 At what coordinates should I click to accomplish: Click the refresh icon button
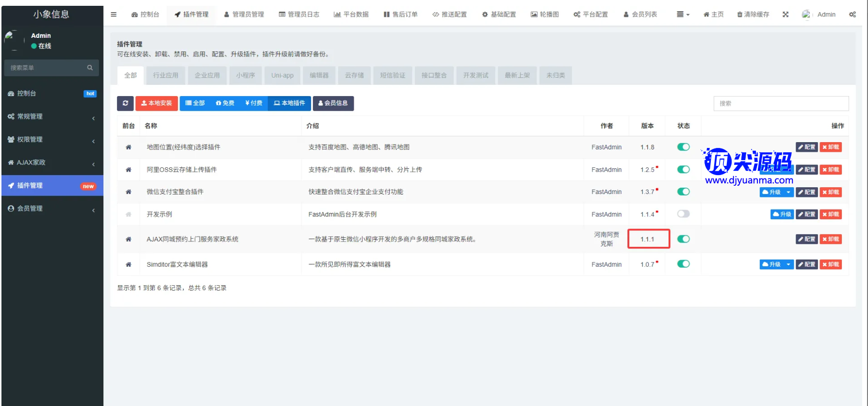click(125, 103)
